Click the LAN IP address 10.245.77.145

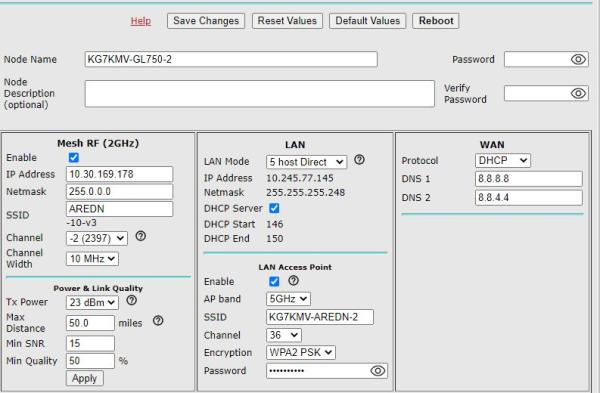click(x=300, y=178)
